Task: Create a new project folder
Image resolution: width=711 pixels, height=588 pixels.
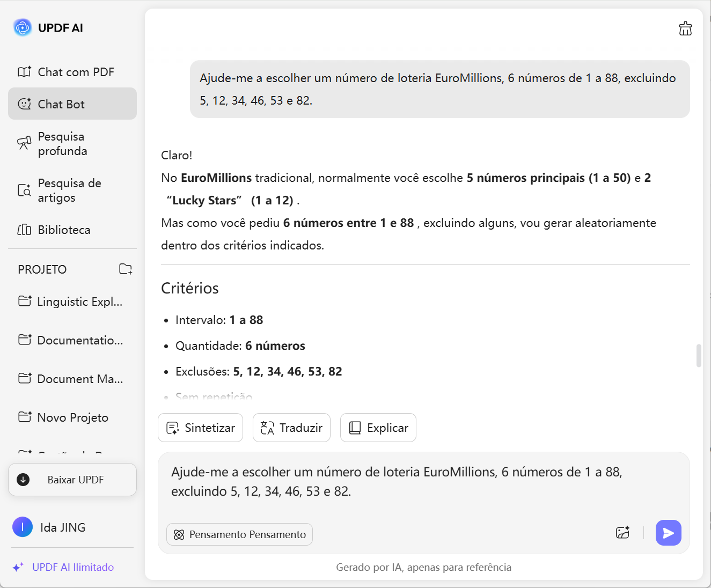Action: pyautogui.click(x=126, y=269)
